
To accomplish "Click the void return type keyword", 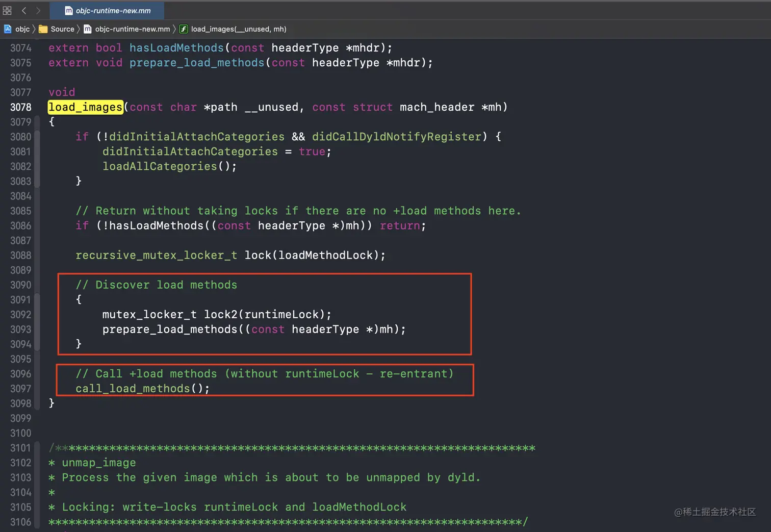I will click(62, 92).
